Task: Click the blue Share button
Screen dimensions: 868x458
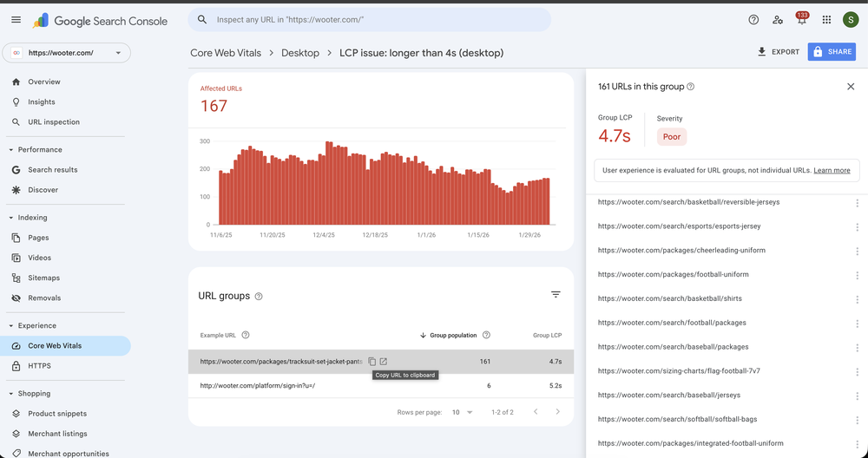Action: [x=831, y=52]
